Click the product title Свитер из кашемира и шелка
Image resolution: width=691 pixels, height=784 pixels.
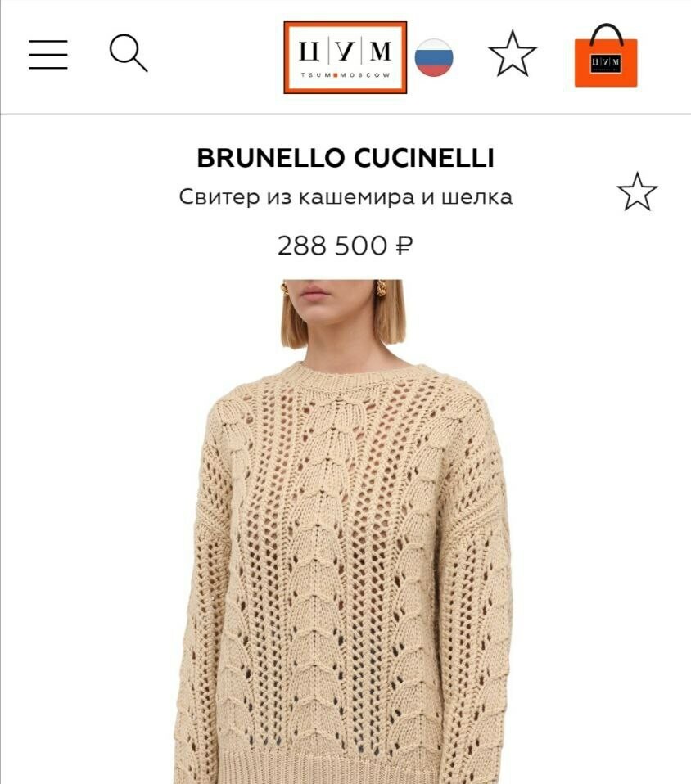[345, 197]
